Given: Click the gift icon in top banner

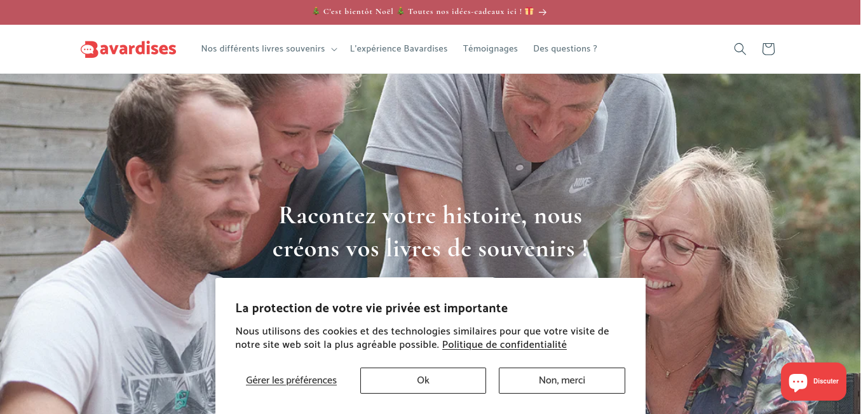Looking at the screenshot, I should click(x=529, y=11).
